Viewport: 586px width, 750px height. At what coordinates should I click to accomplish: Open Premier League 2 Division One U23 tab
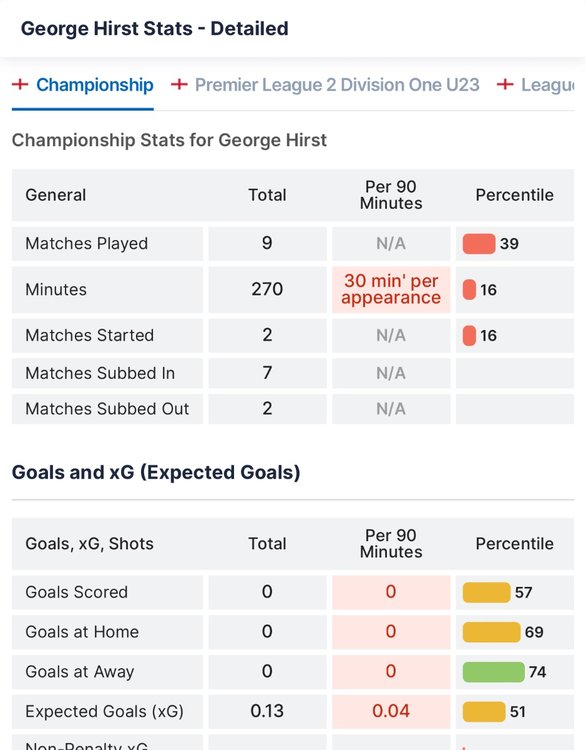(337, 85)
